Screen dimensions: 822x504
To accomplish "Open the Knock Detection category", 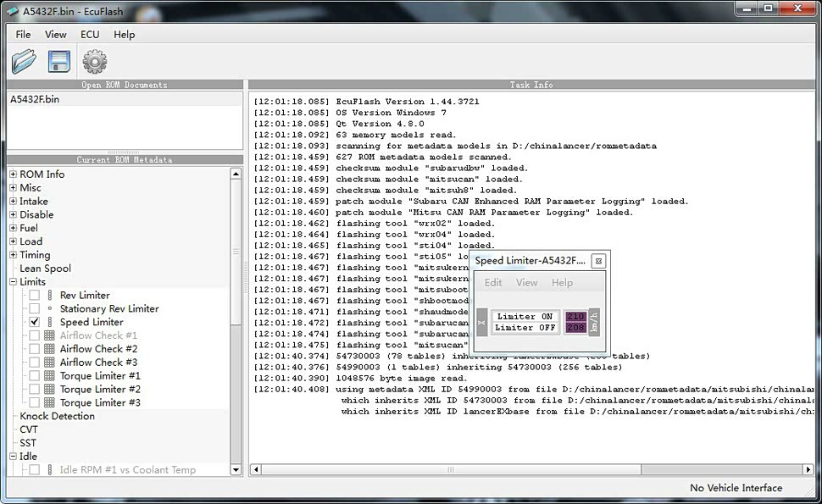I will pyautogui.click(x=57, y=416).
